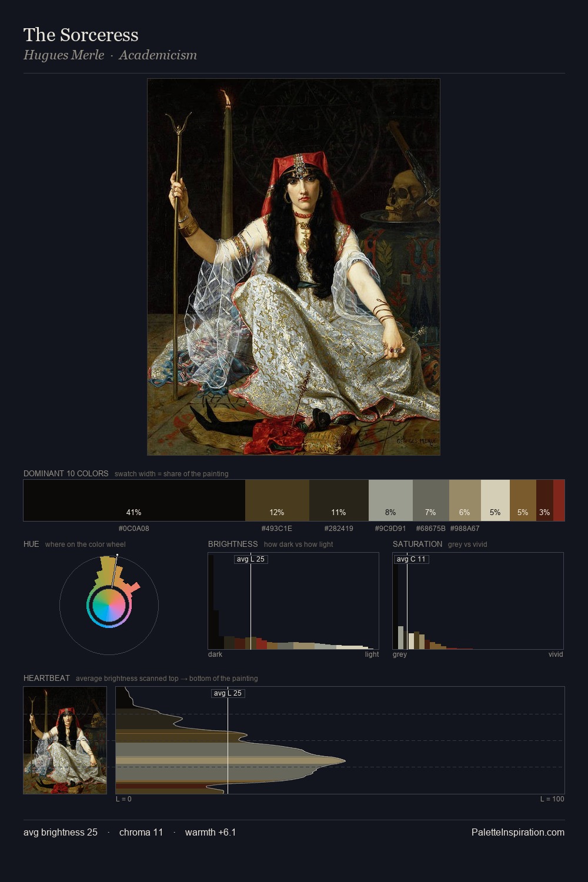This screenshot has width=588, height=882.
Task: Click the small painting thumbnail beside Heartbeat chart
Action: coord(65,740)
